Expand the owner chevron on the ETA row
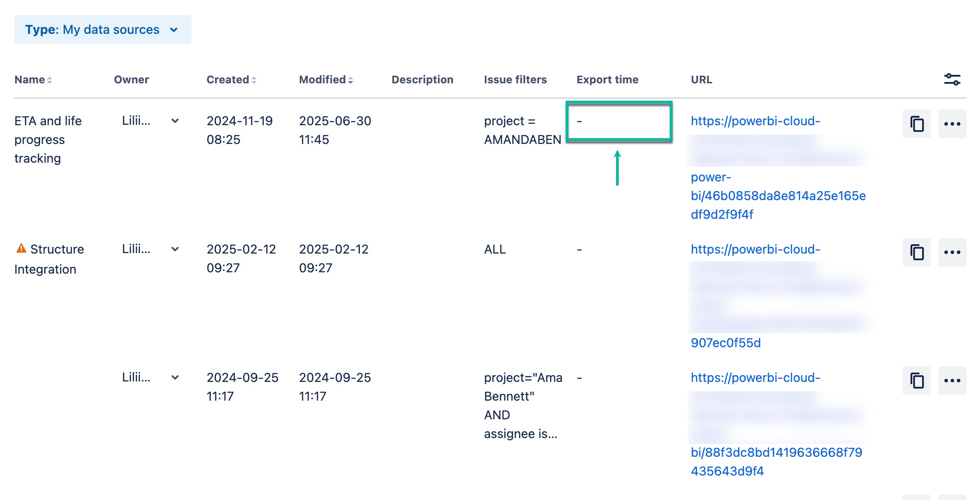The width and height of the screenshot is (980, 500). click(x=175, y=121)
